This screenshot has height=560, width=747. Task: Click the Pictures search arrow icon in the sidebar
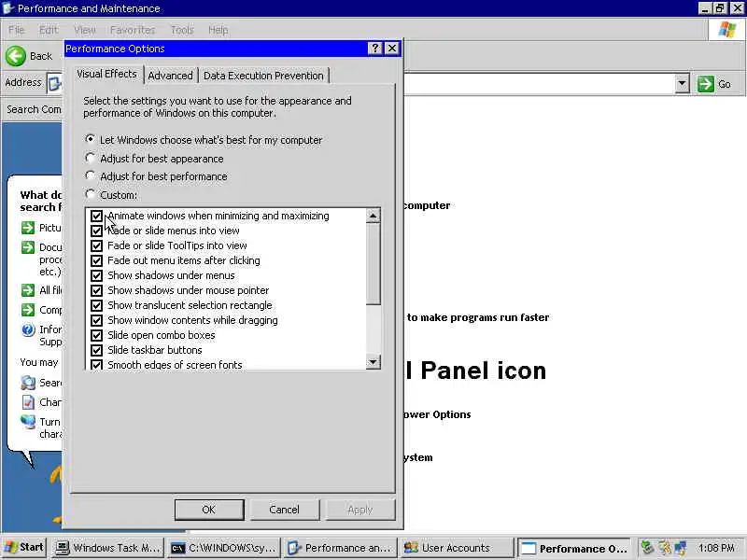(x=28, y=228)
